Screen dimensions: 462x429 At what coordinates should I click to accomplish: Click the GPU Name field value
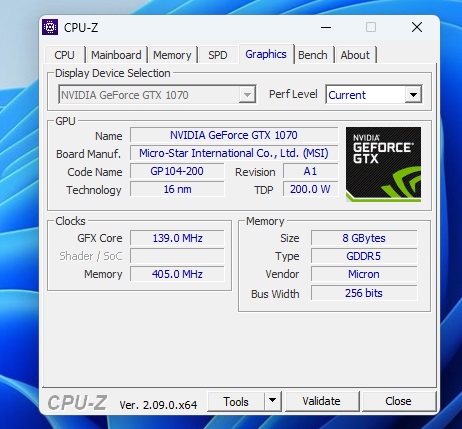pyautogui.click(x=234, y=135)
